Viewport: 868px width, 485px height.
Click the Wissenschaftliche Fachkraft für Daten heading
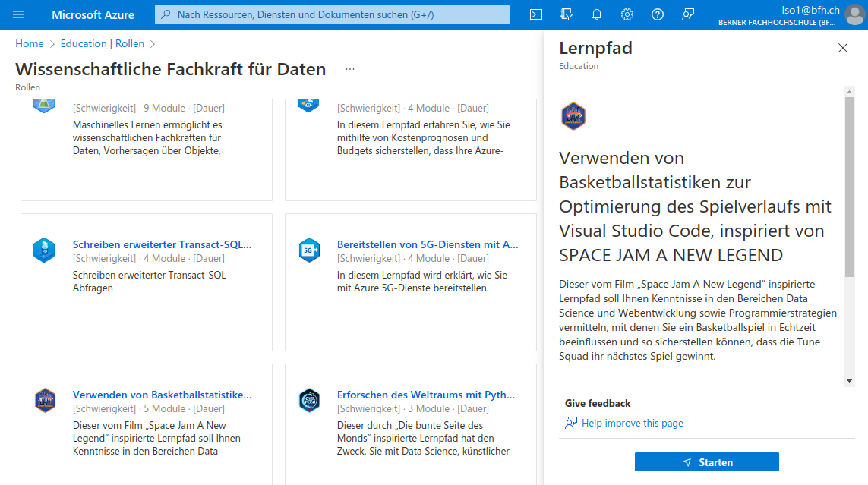171,69
